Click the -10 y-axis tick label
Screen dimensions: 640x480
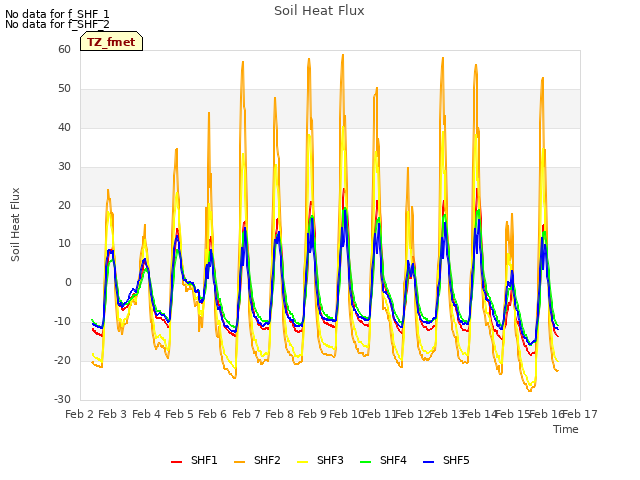(62, 322)
